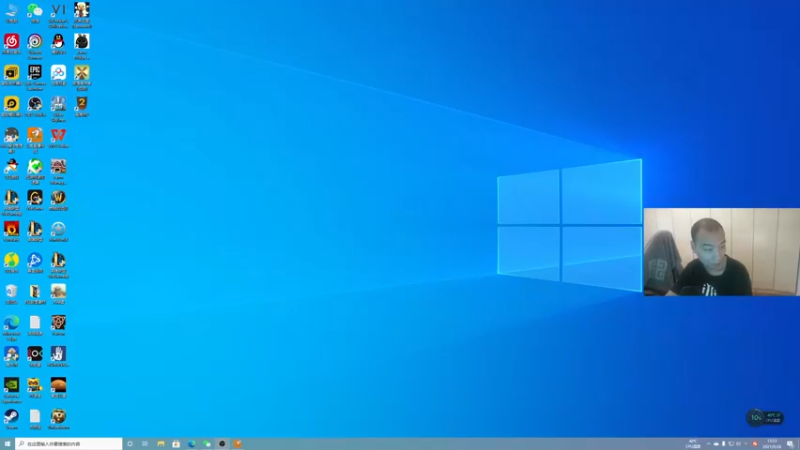Open the bear face game icon
The height and width of the screenshot is (450, 800).
58,417
